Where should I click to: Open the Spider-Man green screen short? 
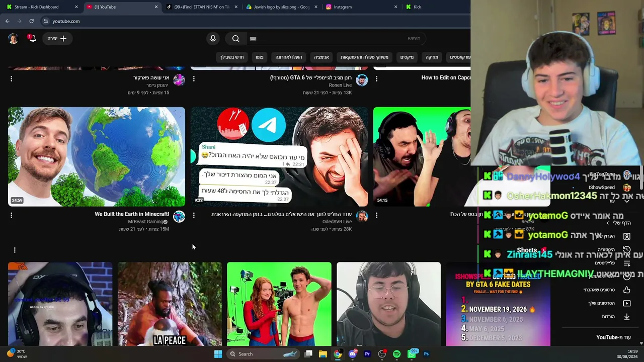pyautogui.click(x=279, y=304)
